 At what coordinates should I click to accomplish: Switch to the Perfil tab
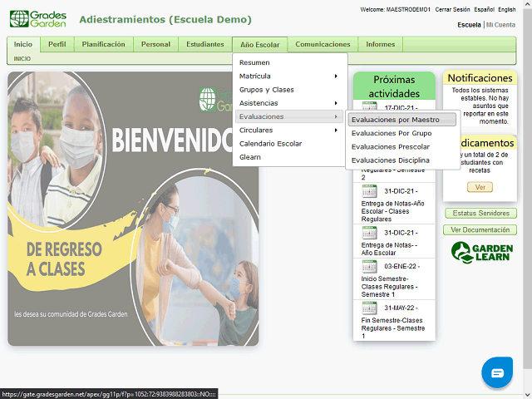57,44
